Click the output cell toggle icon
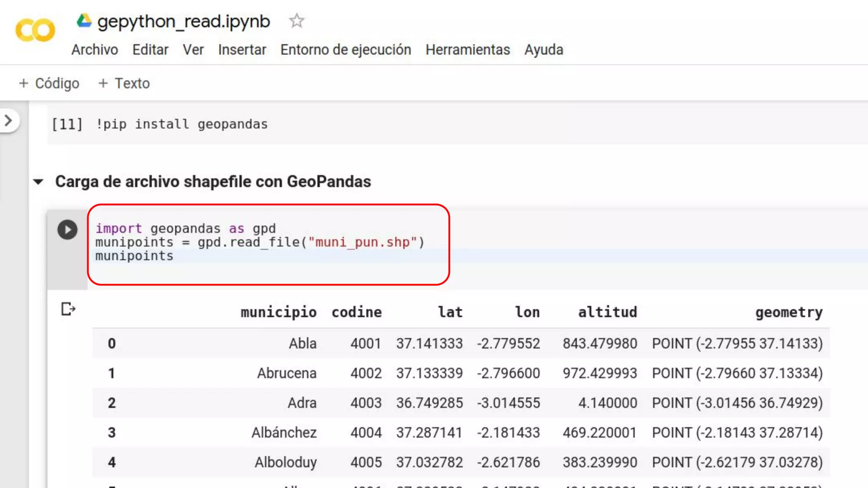868x488 pixels. (x=68, y=309)
